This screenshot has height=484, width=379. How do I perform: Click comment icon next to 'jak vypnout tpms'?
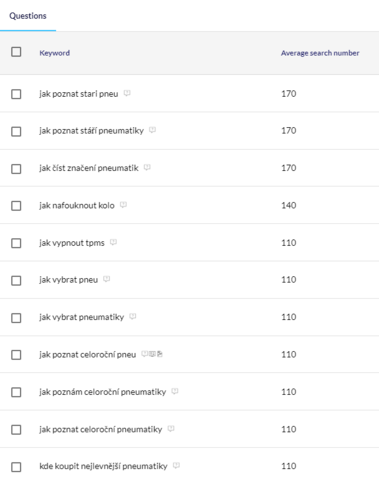113,242
